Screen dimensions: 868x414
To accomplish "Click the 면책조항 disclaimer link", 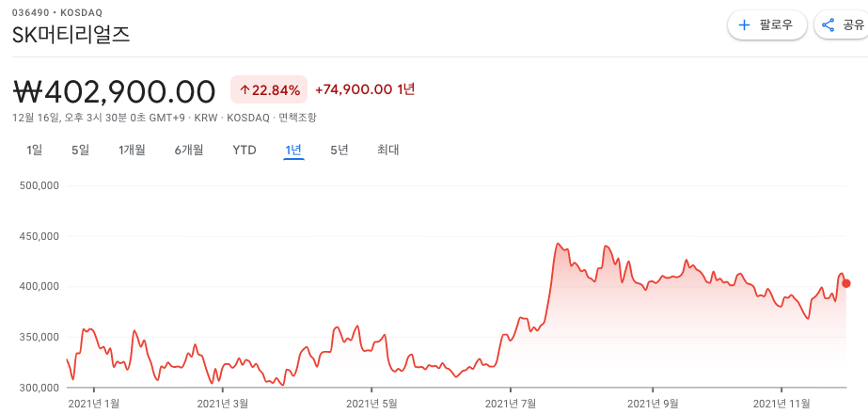I will (x=298, y=118).
